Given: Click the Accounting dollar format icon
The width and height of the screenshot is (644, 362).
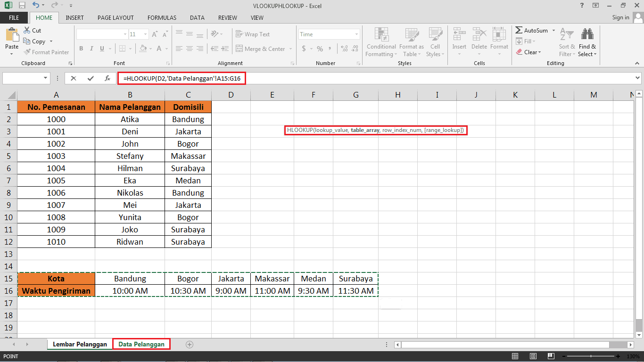Looking at the screenshot, I should click(x=304, y=49).
